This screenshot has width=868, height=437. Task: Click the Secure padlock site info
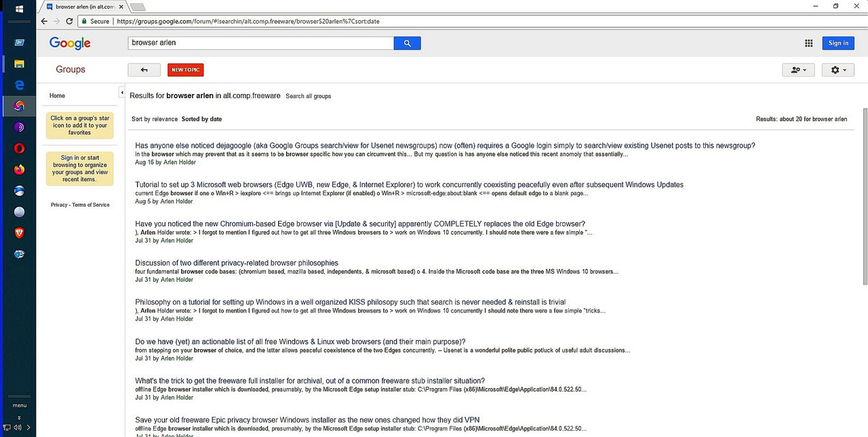tap(96, 21)
